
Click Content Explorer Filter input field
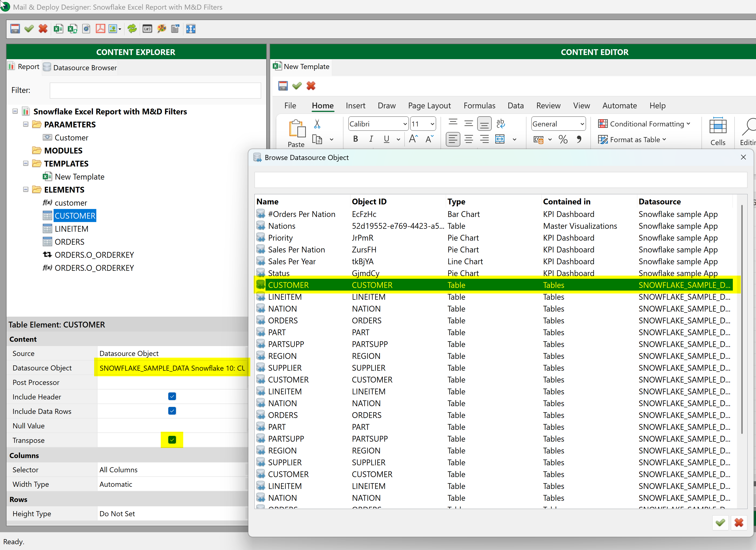tap(155, 90)
